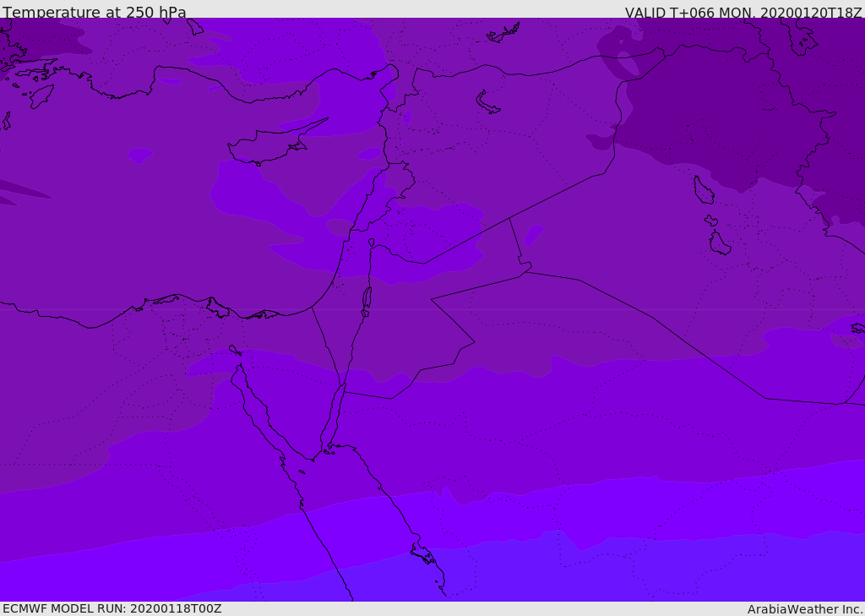This screenshot has height=616, width=865.
Task: Click the 'ECMWF MODEL RUN: 20200118T00Z' label
Action: [112, 608]
